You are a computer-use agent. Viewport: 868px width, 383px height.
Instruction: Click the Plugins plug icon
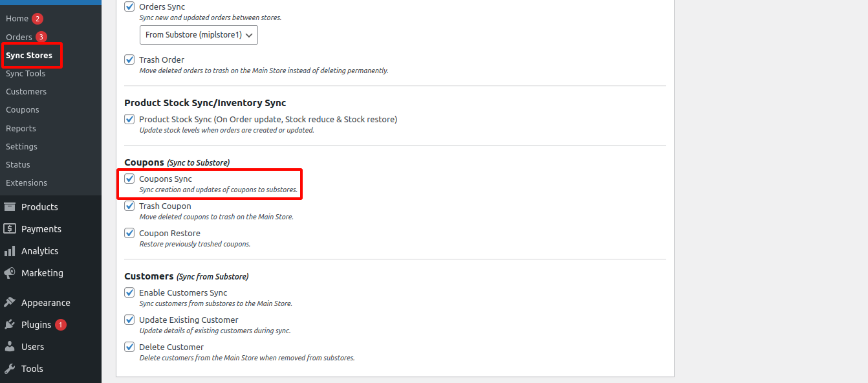[10, 325]
